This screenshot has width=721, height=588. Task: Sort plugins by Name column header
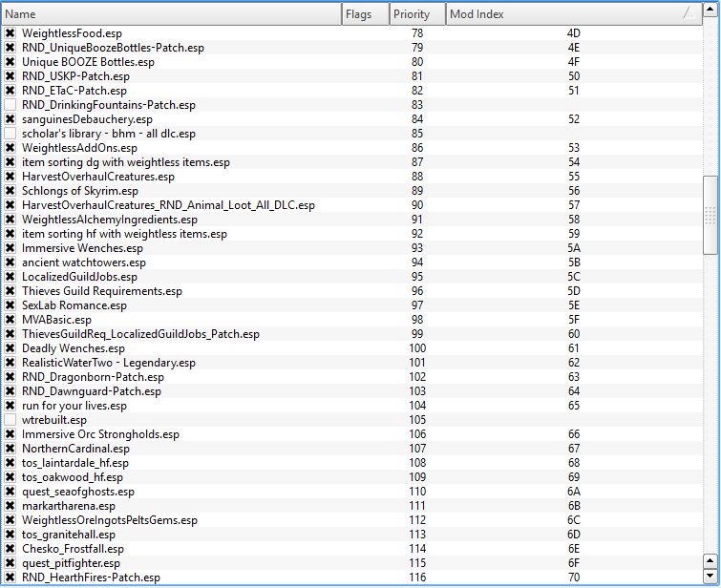pos(172,14)
